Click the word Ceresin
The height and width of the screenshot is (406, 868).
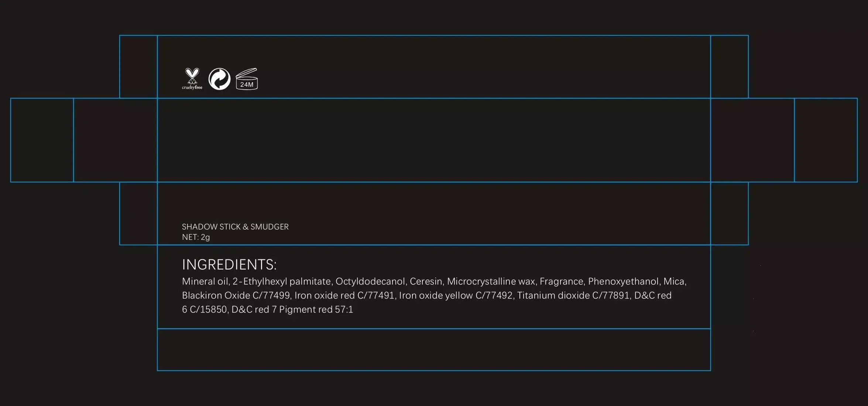click(x=426, y=282)
